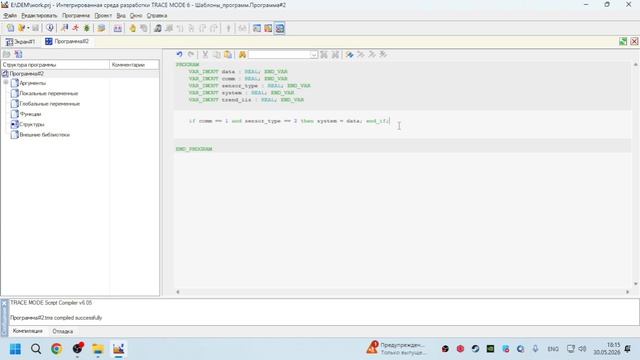Click the blue undo arrow in editor toolbar
Image resolution: width=640 pixels, height=360 pixels.
tap(179, 54)
